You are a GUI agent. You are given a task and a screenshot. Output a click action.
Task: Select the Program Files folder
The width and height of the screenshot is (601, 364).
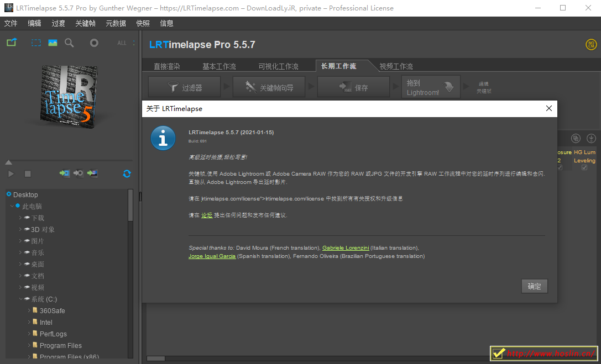(x=61, y=346)
